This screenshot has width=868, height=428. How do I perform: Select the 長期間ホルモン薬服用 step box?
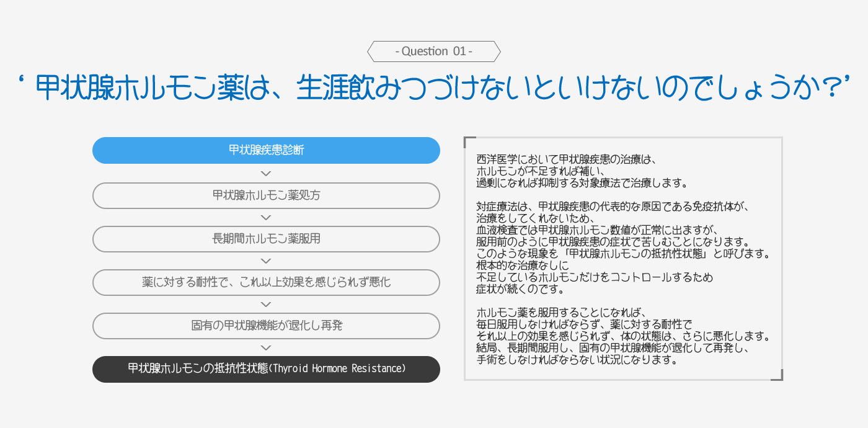266,239
